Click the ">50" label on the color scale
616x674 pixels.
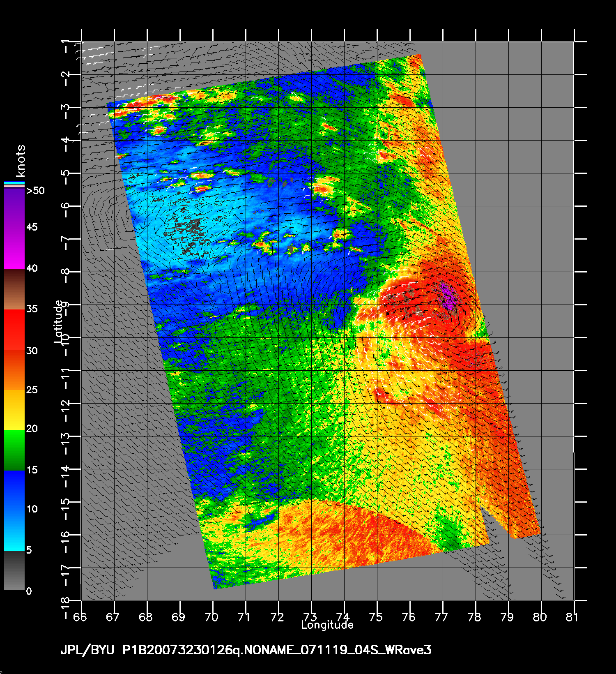pyautogui.click(x=35, y=191)
